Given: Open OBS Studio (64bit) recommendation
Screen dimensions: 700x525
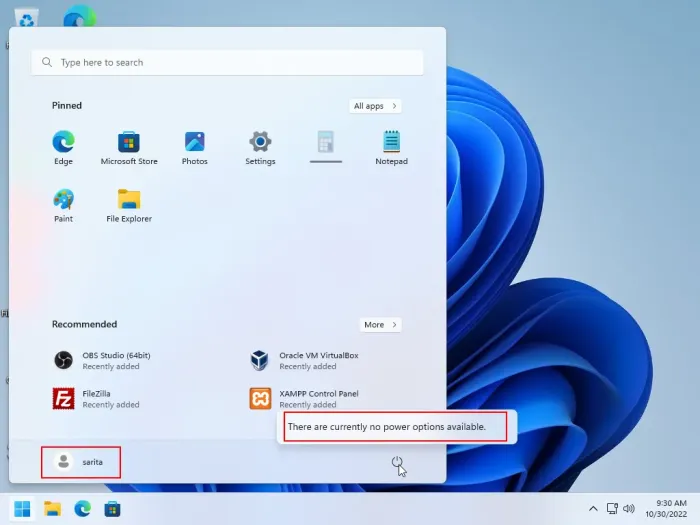Looking at the screenshot, I should point(102,360).
